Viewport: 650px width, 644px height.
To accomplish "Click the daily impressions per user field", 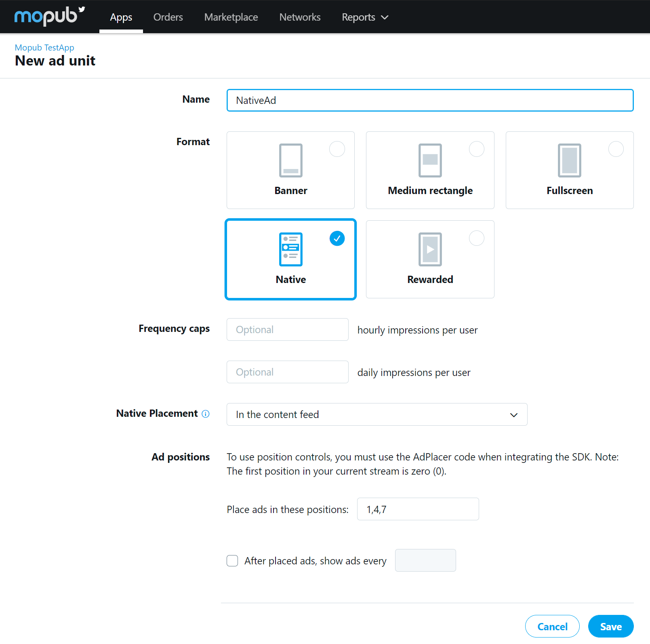I will click(x=288, y=372).
